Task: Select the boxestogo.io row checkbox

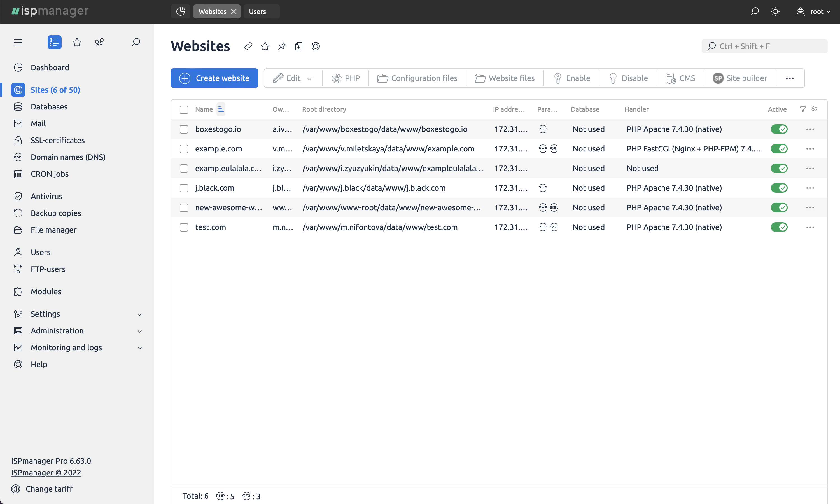Action: pyautogui.click(x=184, y=129)
